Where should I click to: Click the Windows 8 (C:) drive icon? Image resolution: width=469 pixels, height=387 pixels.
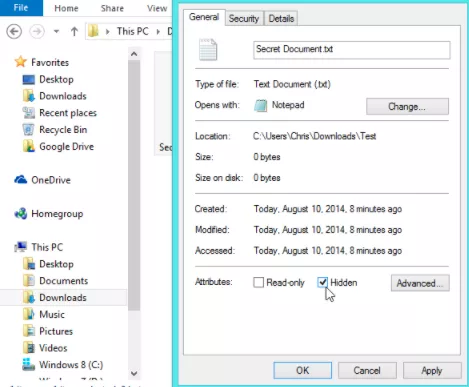click(29, 365)
